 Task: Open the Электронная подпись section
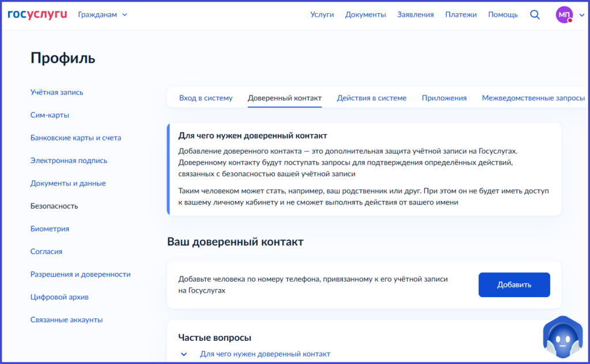click(x=69, y=161)
